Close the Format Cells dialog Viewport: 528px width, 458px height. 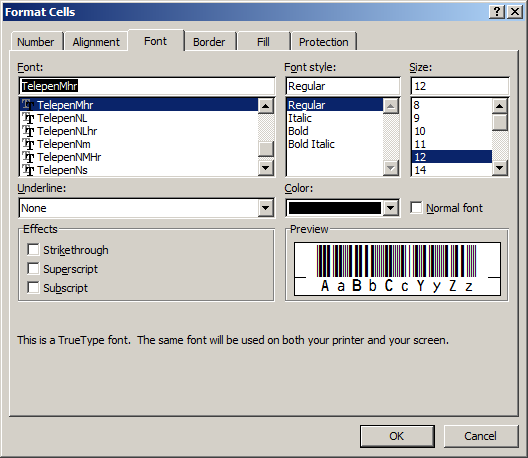point(515,12)
